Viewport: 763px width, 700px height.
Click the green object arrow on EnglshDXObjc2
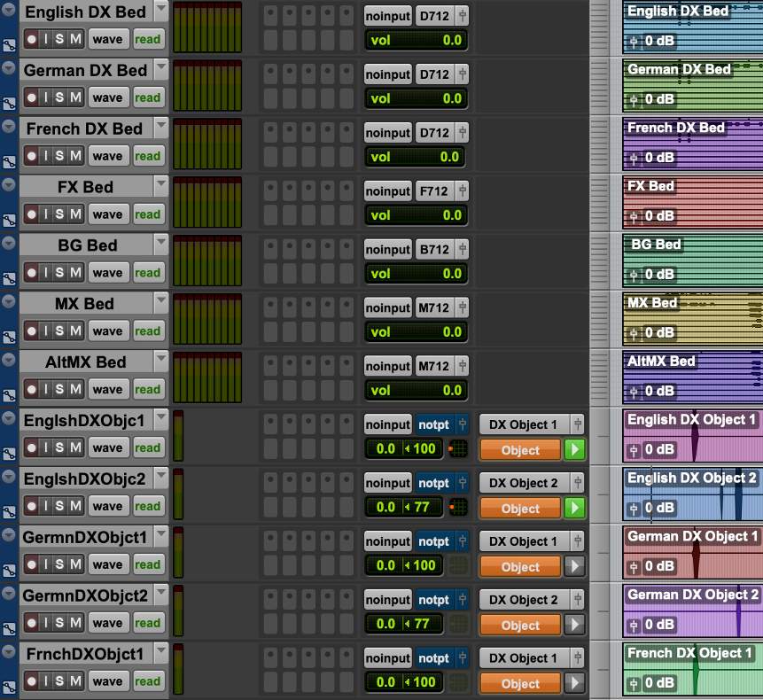[x=574, y=508]
